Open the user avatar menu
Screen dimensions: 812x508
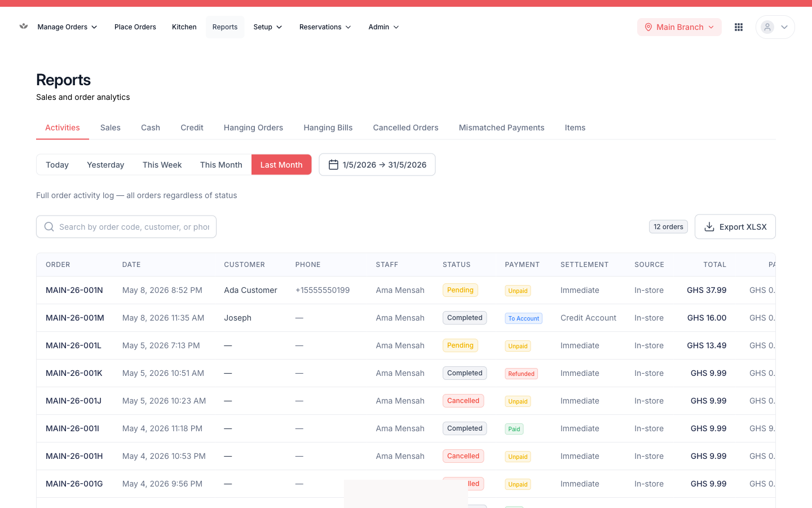pos(775,27)
